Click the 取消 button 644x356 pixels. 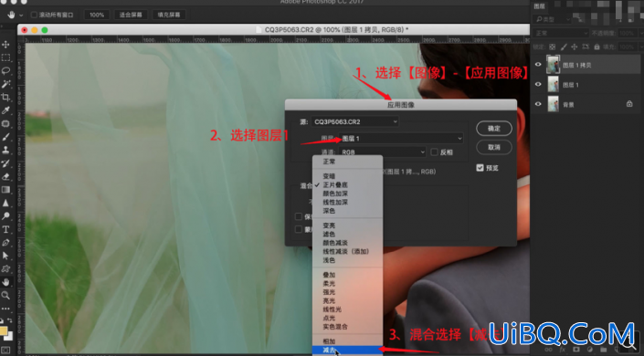(x=493, y=147)
